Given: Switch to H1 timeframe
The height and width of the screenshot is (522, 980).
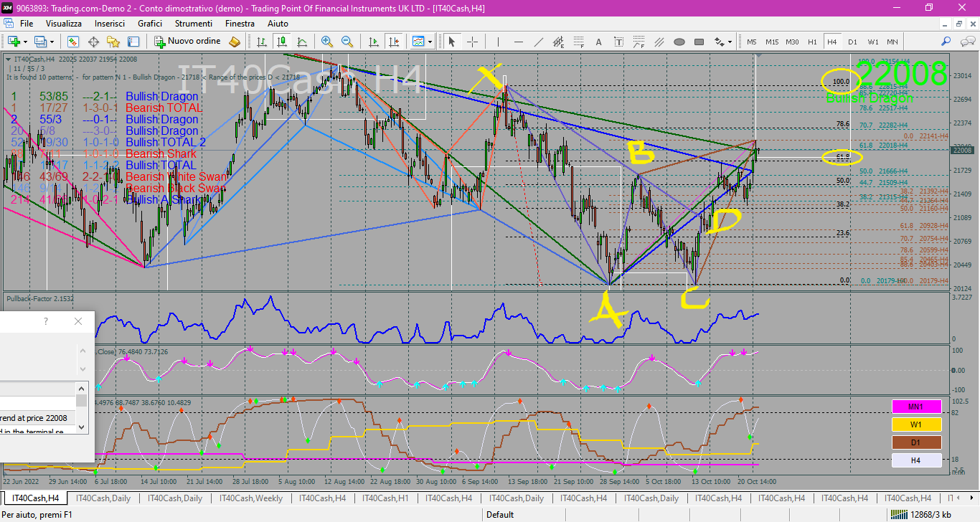Looking at the screenshot, I should click(812, 42).
